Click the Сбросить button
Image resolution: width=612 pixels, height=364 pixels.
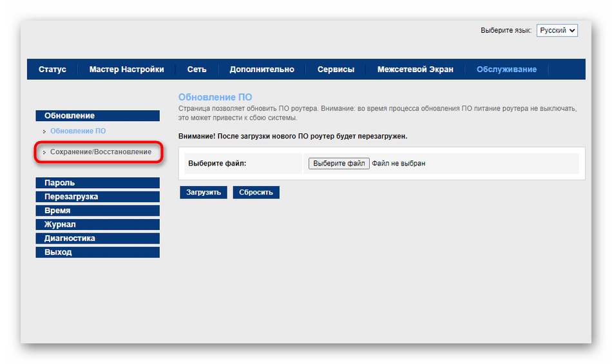point(256,192)
